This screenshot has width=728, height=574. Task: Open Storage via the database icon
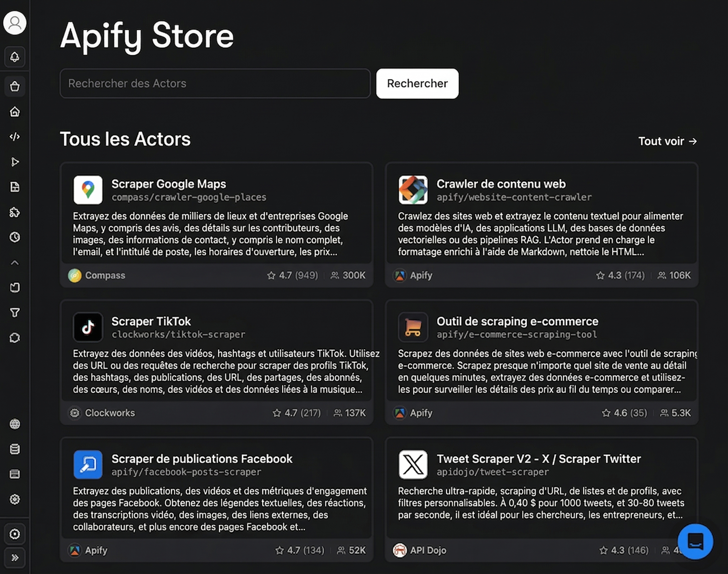15,449
